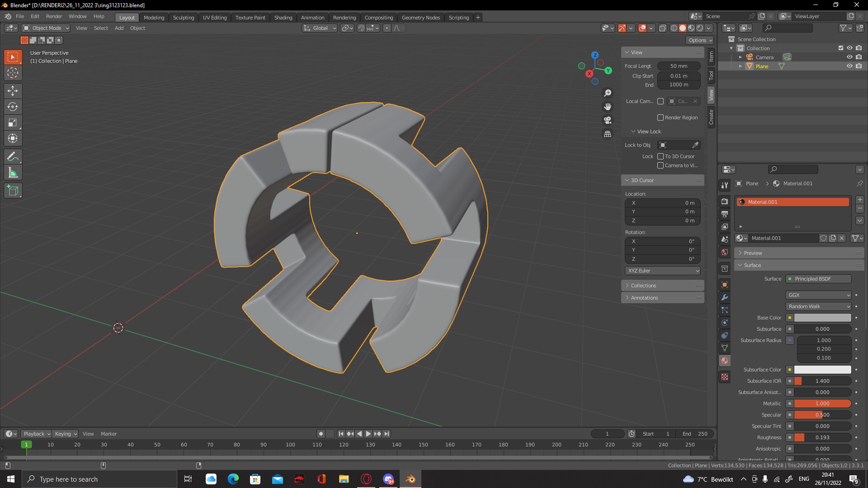Activate the Select Box tool
Image resolution: width=868 pixels, height=488 pixels.
pyautogui.click(x=13, y=57)
